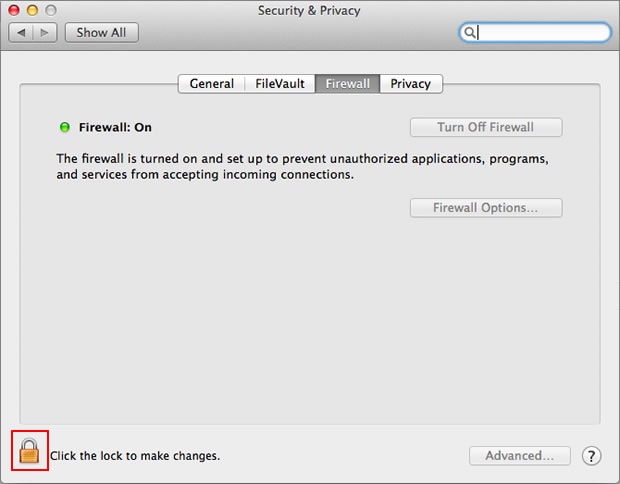Open Firewall Options
The image size is (620, 484).
pyautogui.click(x=486, y=208)
